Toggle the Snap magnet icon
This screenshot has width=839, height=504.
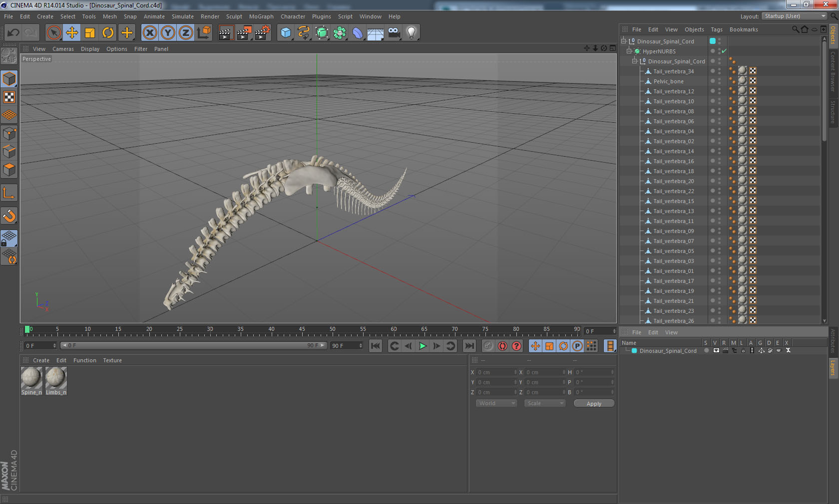(9, 216)
